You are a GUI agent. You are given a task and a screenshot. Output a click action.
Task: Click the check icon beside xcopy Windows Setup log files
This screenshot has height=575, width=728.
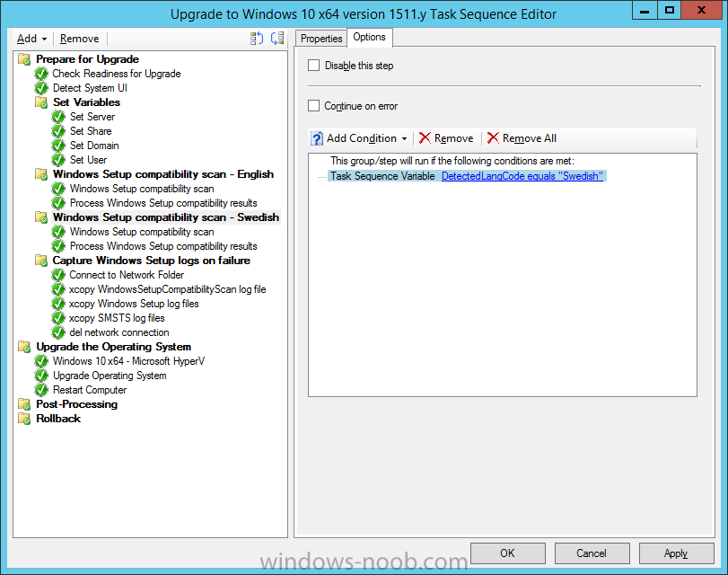pos(58,304)
